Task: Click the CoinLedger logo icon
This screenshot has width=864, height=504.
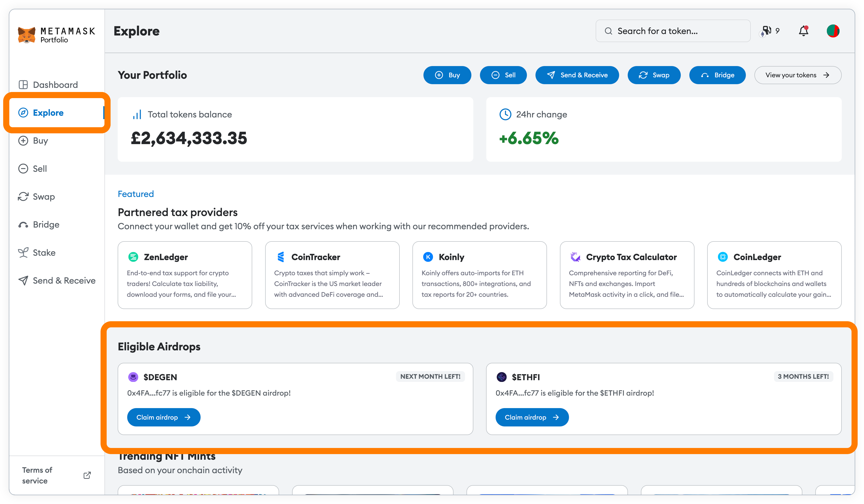Action: click(x=723, y=257)
